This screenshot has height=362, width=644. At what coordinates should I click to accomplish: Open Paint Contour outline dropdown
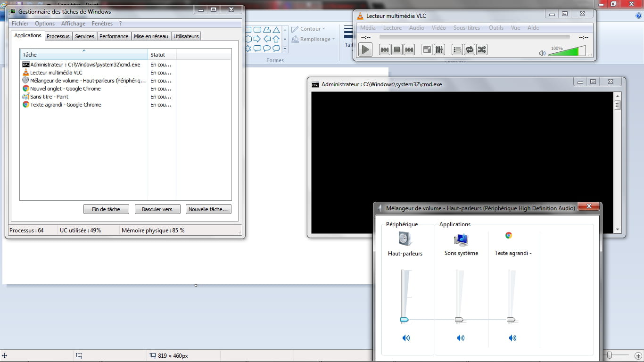coord(308,29)
